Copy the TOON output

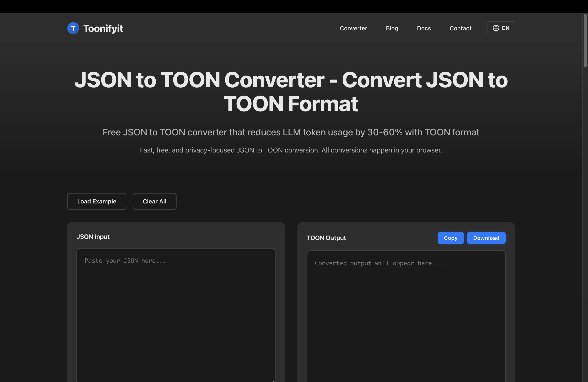450,238
